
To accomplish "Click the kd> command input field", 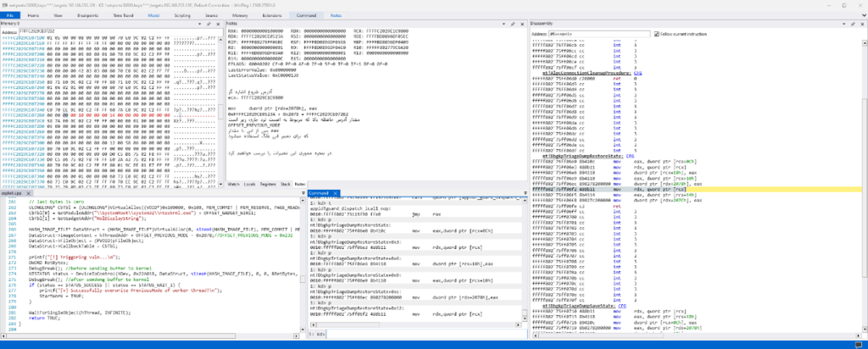I will coord(426,334).
